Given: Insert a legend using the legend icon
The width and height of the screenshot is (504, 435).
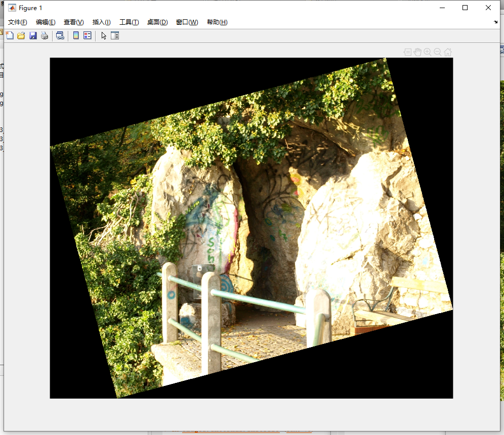Looking at the screenshot, I should (x=87, y=35).
